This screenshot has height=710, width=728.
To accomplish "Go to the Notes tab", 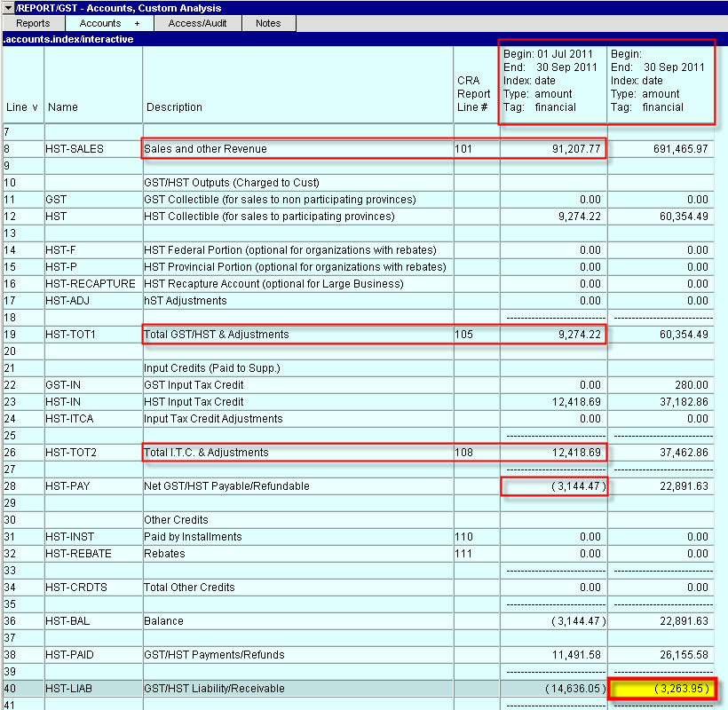I will [x=268, y=23].
